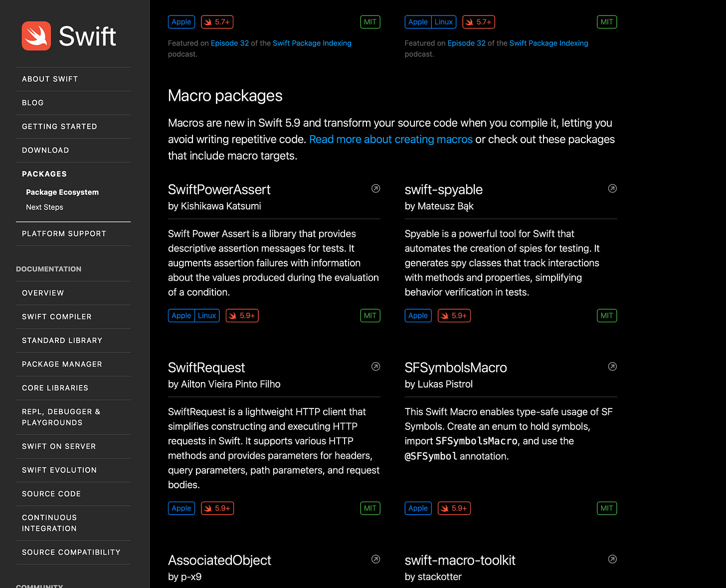Open SwiftPowerAssert package title
Screen dimensions: 726x588
click(219, 190)
